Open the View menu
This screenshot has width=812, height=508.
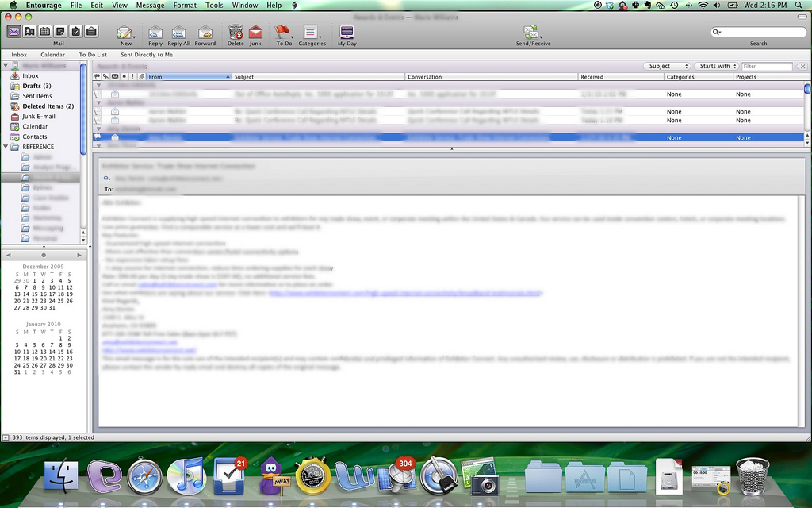pos(120,6)
